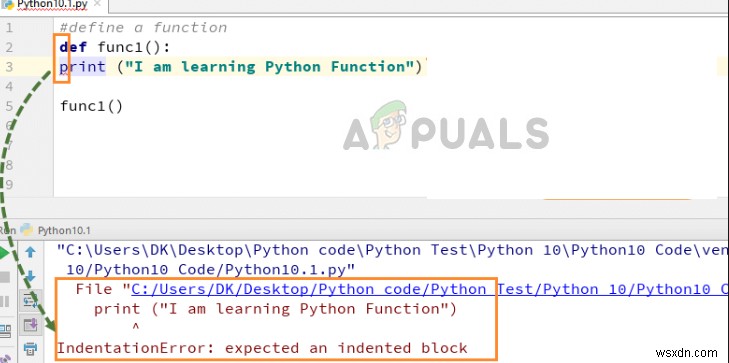Click line number 4 in the gutter
Image resolution: width=729 pixels, height=363 pixels.
pos(9,86)
